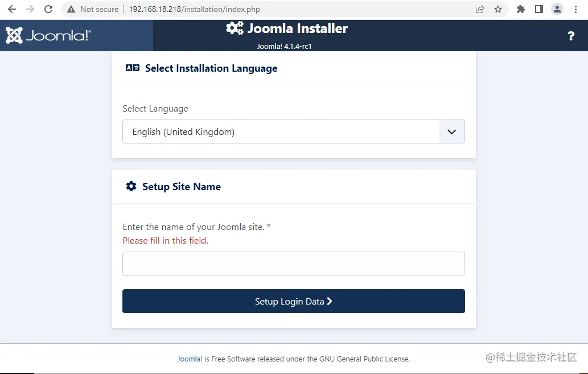Open the Joomla! footer link
This screenshot has width=588, height=374.
pos(190,359)
